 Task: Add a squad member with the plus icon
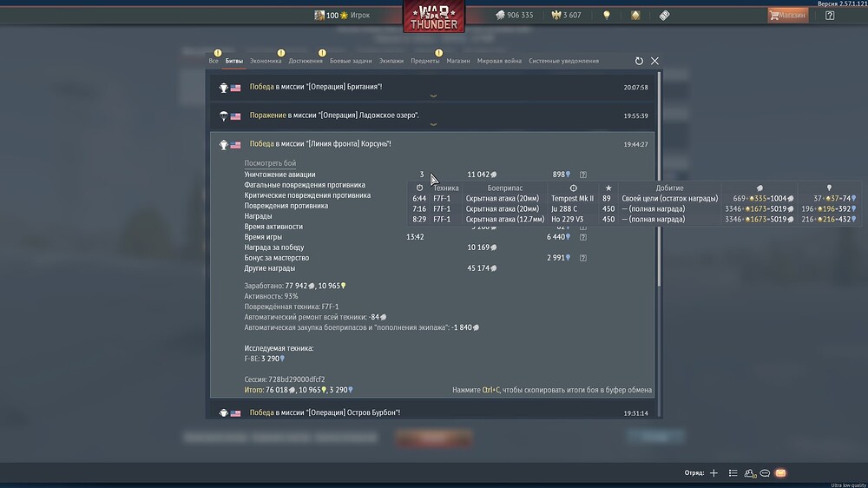[713, 473]
